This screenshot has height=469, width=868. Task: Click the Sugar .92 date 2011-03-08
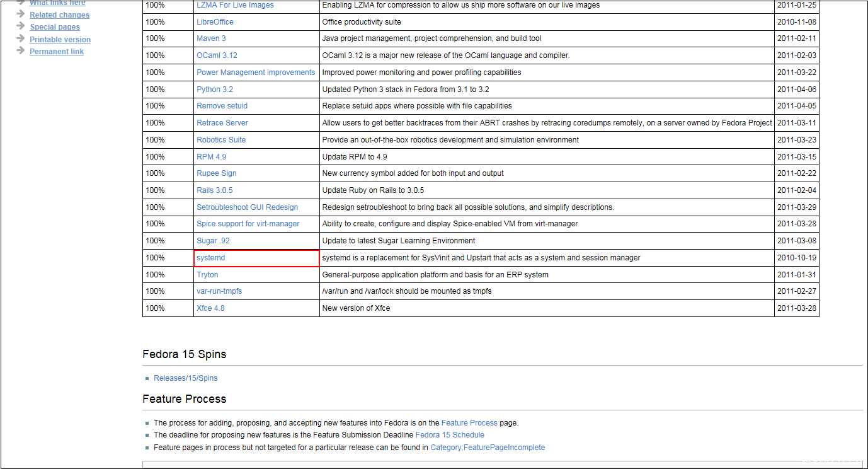point(797,241)
